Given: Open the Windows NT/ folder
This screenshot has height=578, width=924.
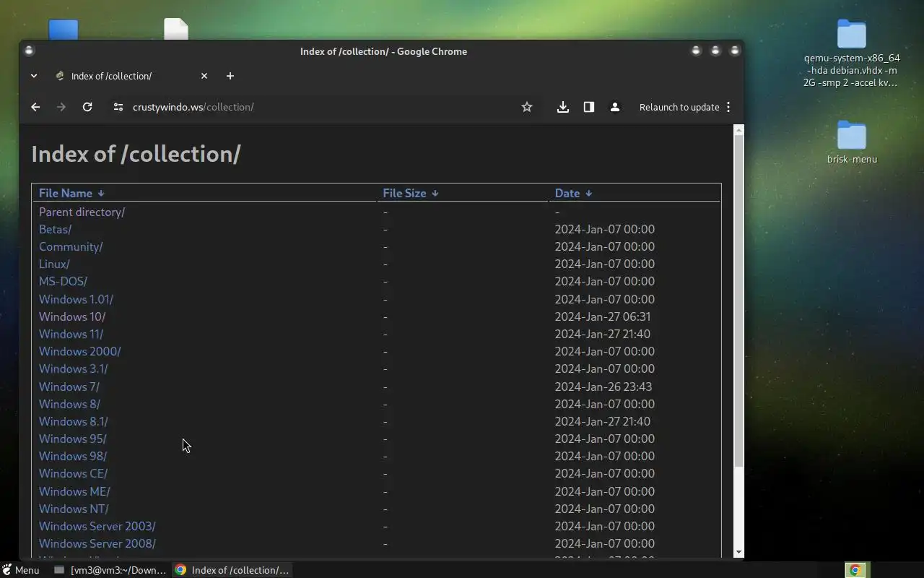Looking at the screenshot, I should pos(74,509).
